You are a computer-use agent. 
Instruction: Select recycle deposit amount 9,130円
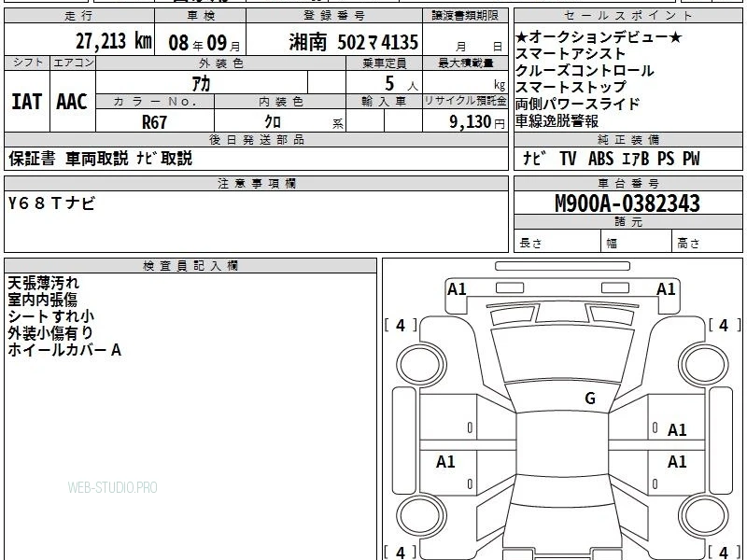pyautogui.click(x=477, y=122)
